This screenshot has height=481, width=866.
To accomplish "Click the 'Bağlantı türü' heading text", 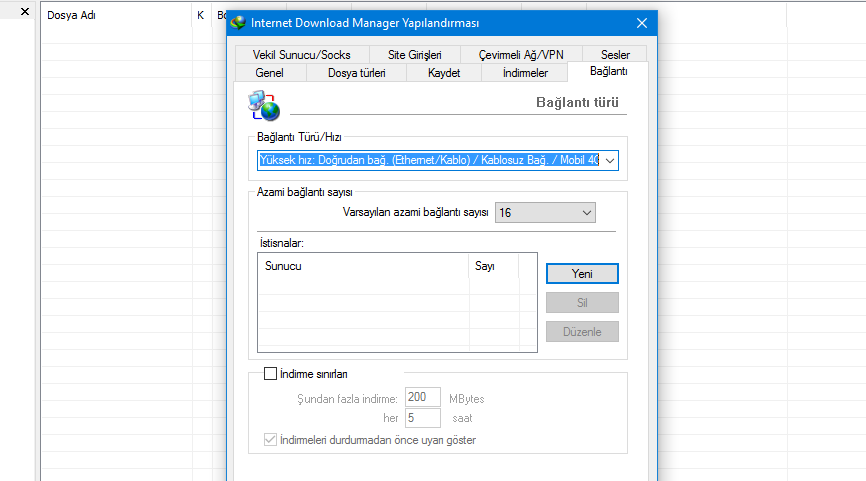I will (x=577, y=102).
